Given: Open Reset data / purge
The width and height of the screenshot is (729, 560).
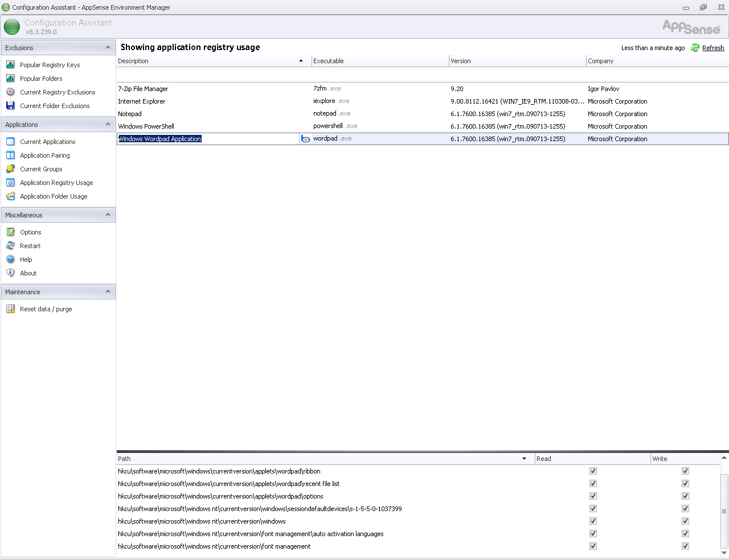Looking at the screenshot, I should pyautogui.click(x=46, y=309).
